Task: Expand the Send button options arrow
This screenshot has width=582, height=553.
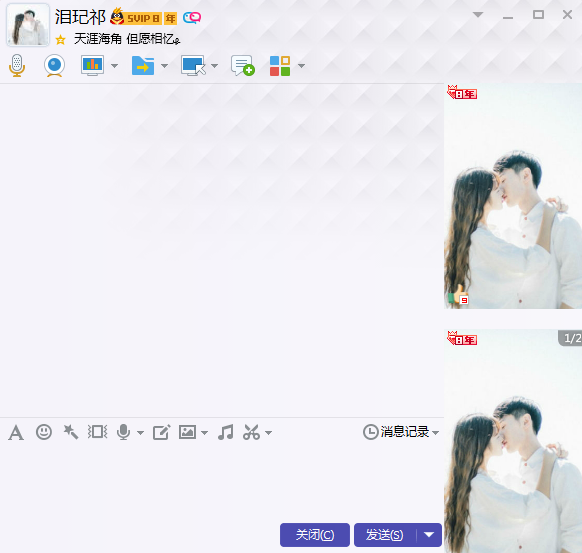Action: pos(429,535)
